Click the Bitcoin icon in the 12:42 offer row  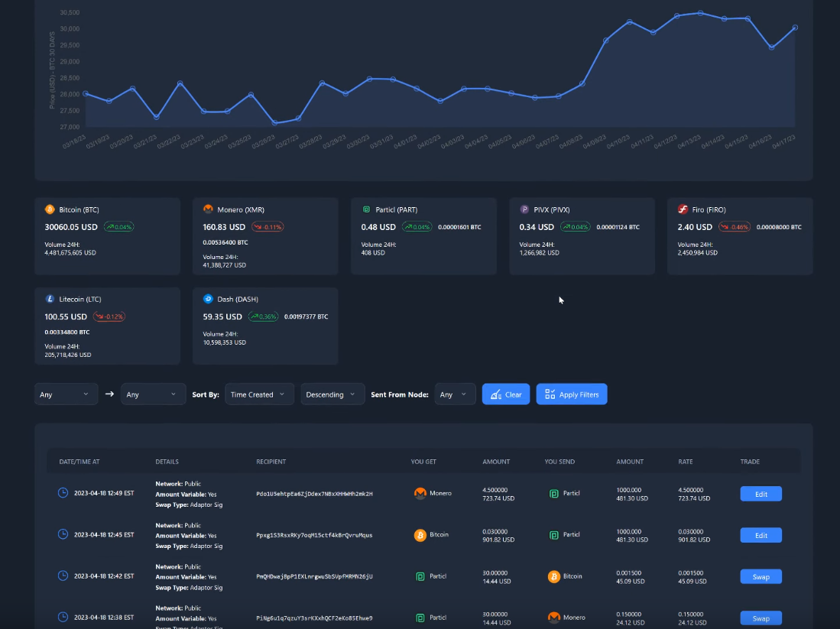(x=554, y=576)
